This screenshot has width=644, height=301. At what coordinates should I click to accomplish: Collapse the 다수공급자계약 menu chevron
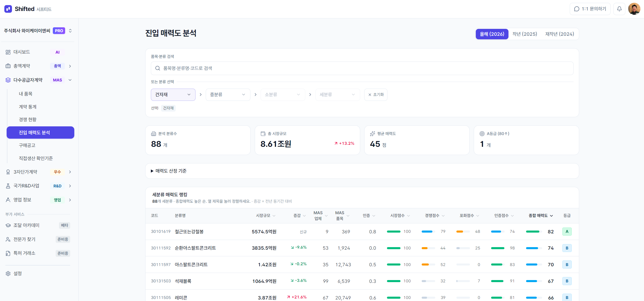pyautogui.click(x=70, y=80)
